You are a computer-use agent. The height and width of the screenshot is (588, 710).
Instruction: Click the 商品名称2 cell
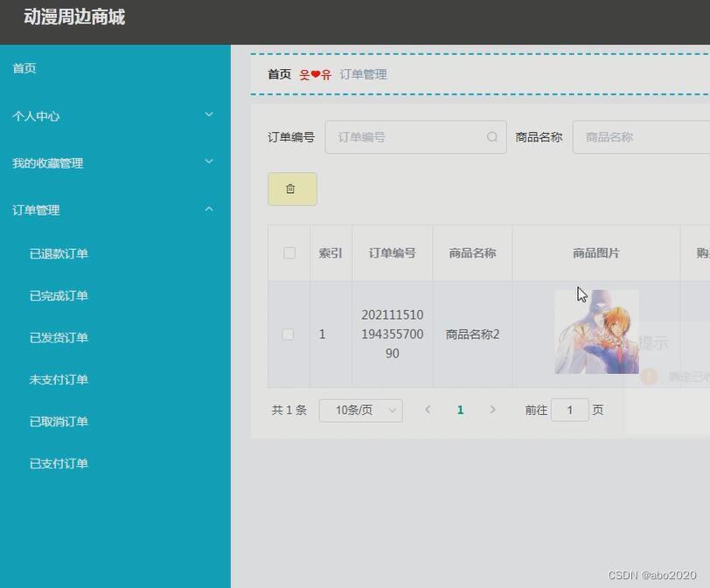click(472, 335)
